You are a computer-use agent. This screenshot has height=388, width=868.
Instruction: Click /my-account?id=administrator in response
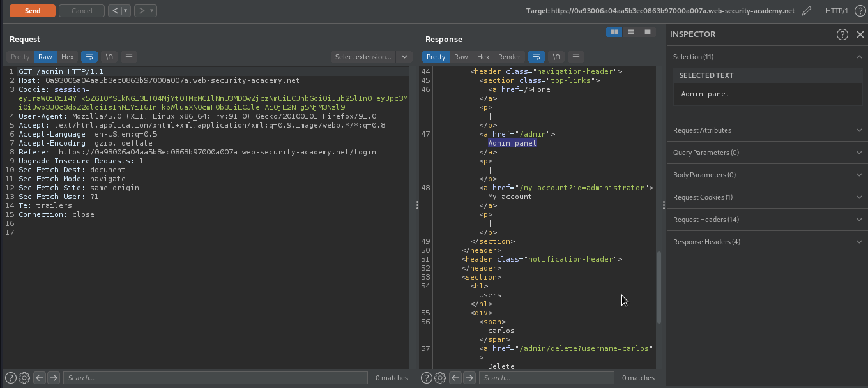582,188
